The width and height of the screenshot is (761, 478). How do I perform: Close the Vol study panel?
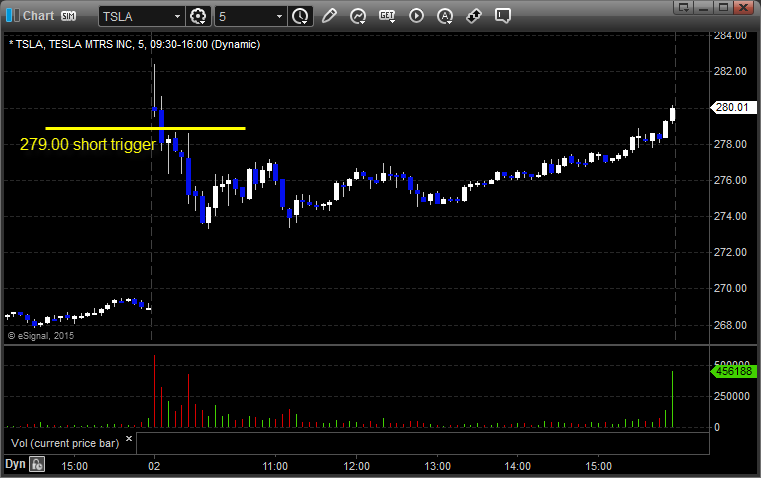129,439
